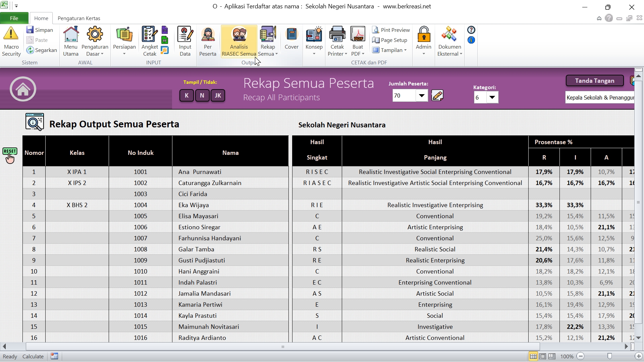Image resolution: width=644 pixels, height=362 pixels.
Task: Click the Macro Security warning icon
Action: [x=11, y=34]
